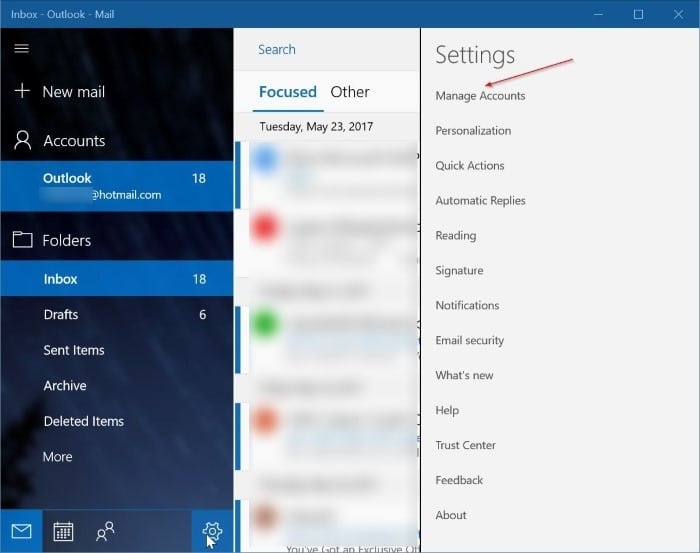The height and width of the screenshot is (553, 700).
Task: Open the Folders section label
Action: click(x=67, y=241)
